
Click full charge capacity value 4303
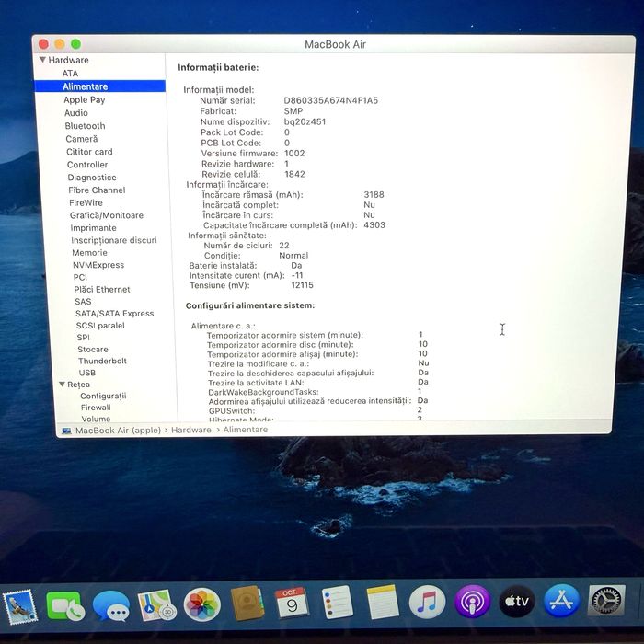374,225
